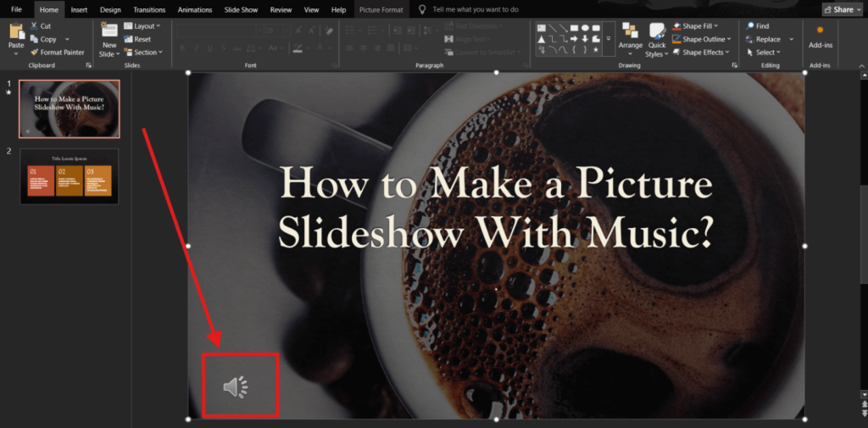The height and width of the screenshot is (428, 868).
Task: Select the Rectangle shape
Action: coord(574,28)
